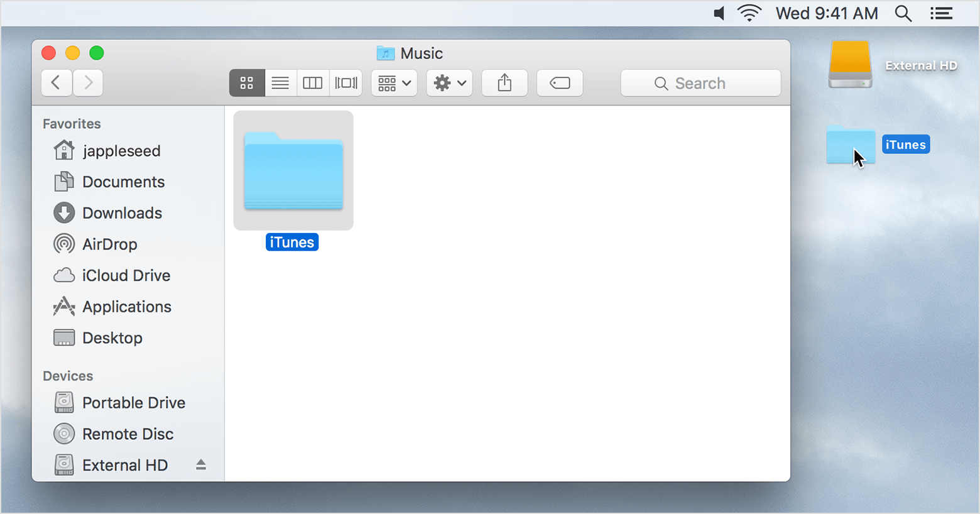Click the Music folder proxy icon in title bar
980x514 pixels.
coord(386,53)
